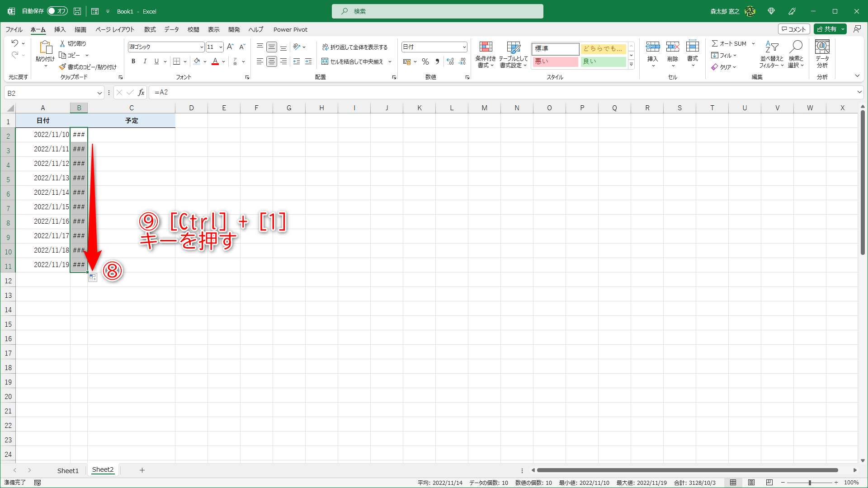Click the Conditional Formatting icon
Image resolution: width=868 pixels, height=488 pixels.
tap(486, 47)
